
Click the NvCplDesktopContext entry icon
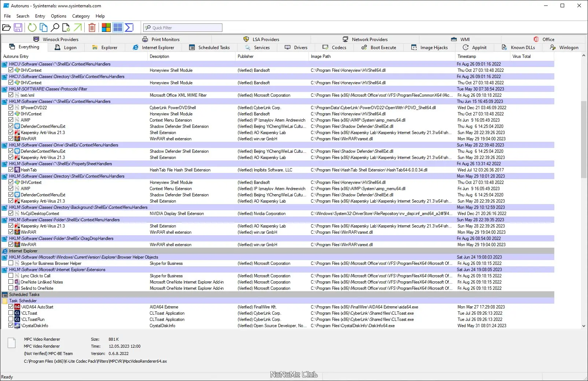(17, 214)
